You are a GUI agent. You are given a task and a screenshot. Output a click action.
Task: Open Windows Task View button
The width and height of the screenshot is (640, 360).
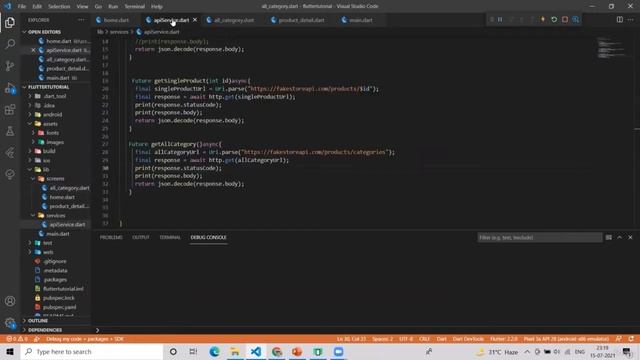(x=193, y=351)
